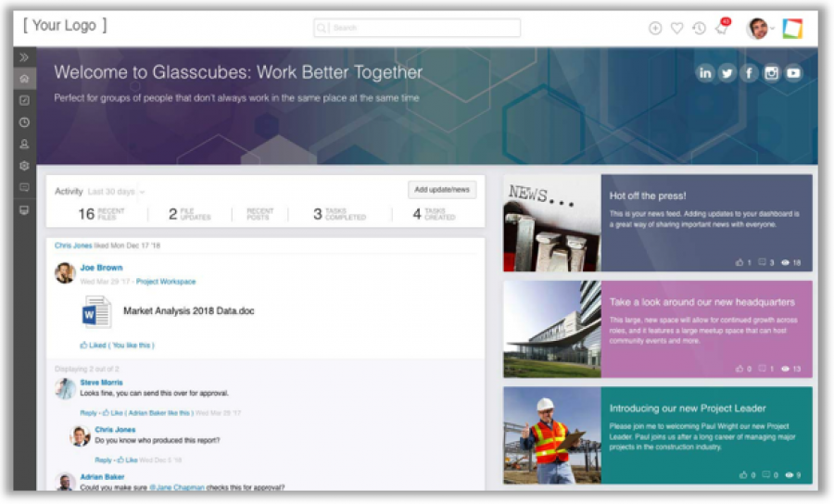834x504 pixels.
Task: Like Chris Jones's comment
Action: [x=128, y=460]
